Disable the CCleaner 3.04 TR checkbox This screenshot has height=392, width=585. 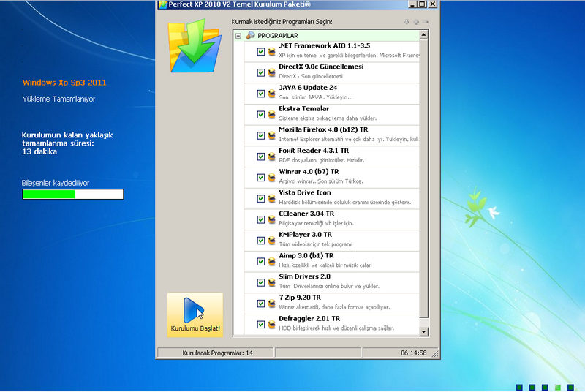pos(261,219)
